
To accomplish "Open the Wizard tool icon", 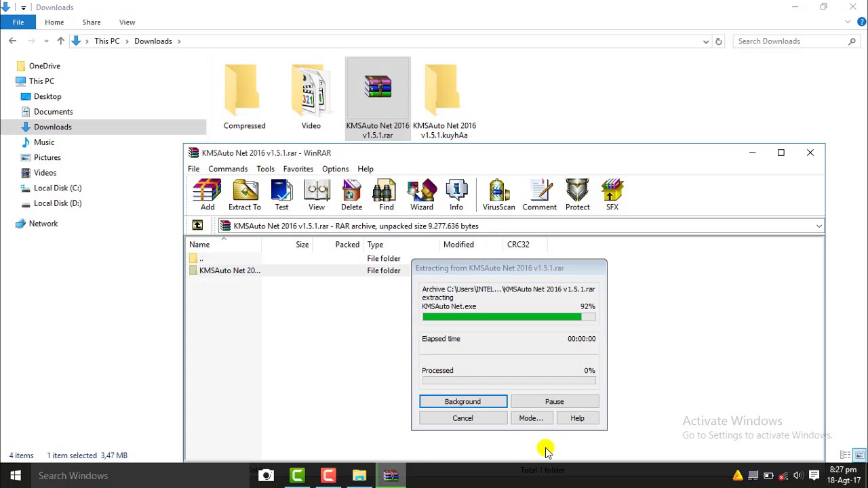I will [421, 195].
